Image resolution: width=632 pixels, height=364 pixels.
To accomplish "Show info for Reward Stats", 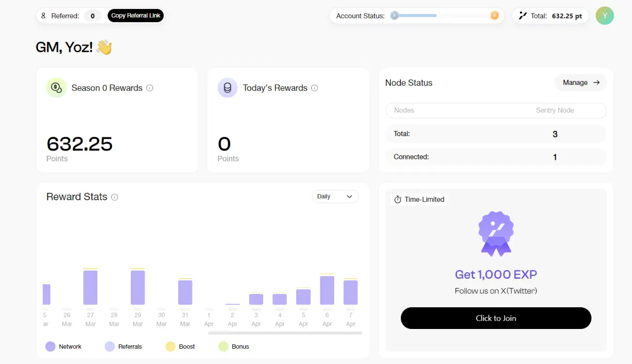I will 115,197.
